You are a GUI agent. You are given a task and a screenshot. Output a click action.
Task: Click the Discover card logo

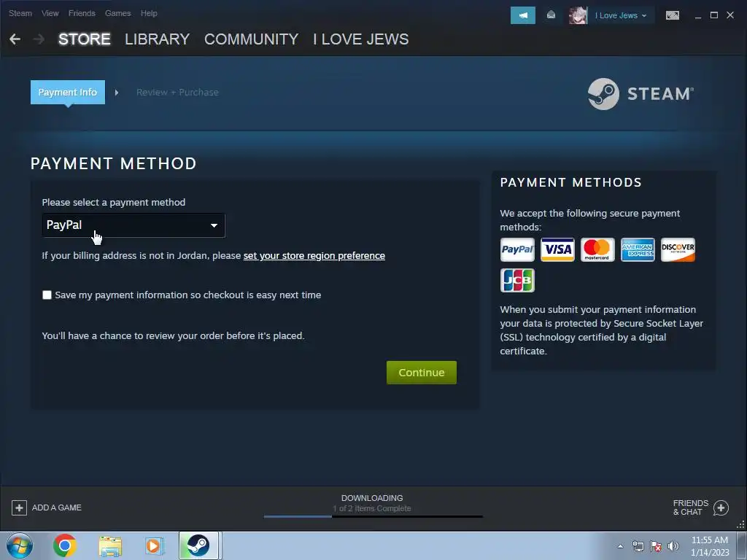click(x=678, y=249)
